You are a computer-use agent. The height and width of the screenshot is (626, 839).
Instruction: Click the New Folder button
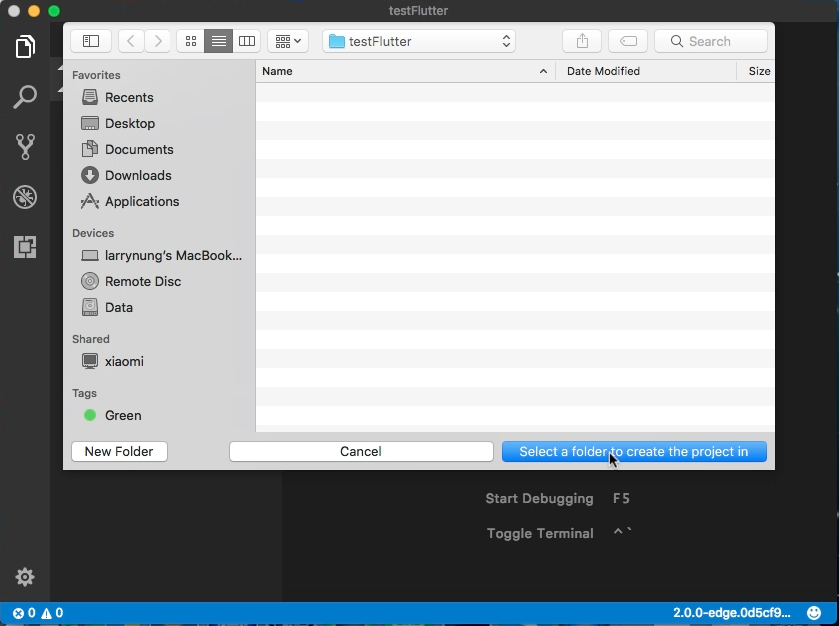(x=119, y=452)
